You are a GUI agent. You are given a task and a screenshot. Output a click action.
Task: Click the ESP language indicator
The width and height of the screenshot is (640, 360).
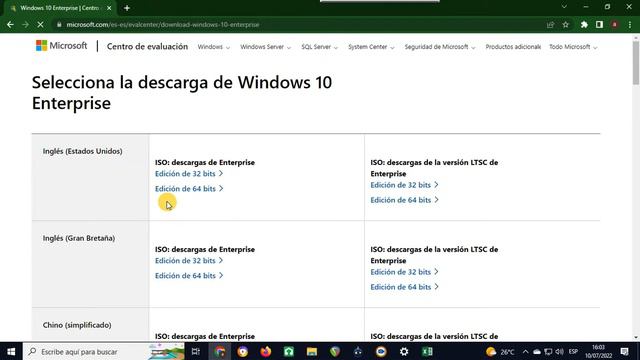[x=573, y=351]
